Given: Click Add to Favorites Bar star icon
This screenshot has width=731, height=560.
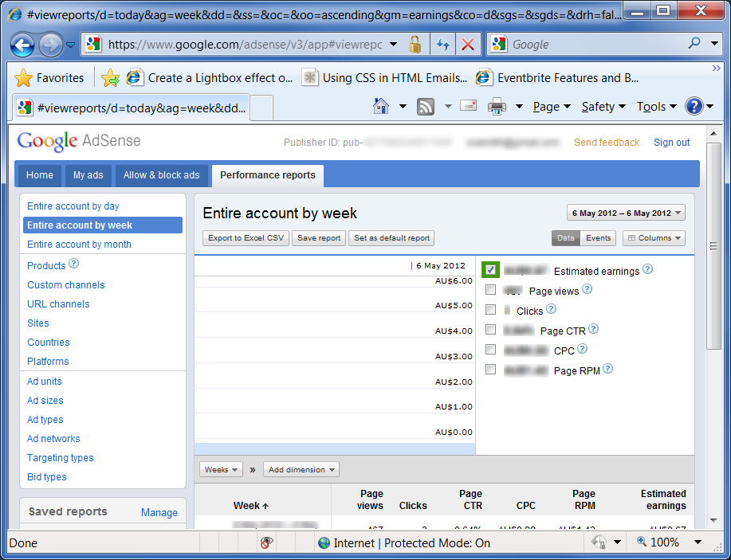Looking at the screenshot, I should [111, 78].
